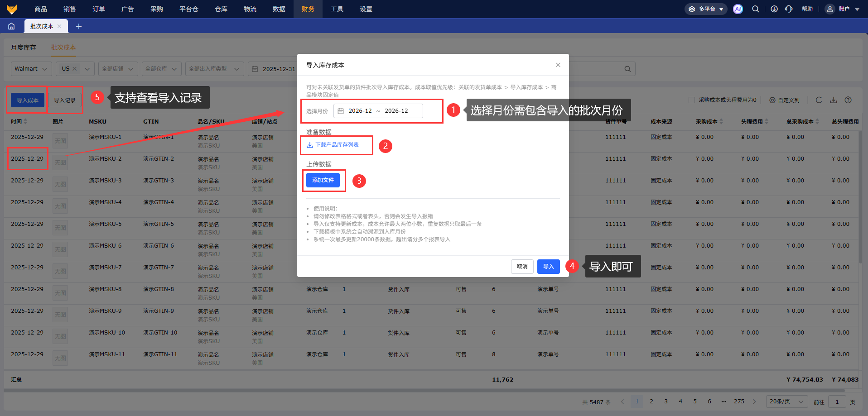This screenshot has height=416, width=868.
Task: Click the 导入成本 button
Action: [28, 100]
